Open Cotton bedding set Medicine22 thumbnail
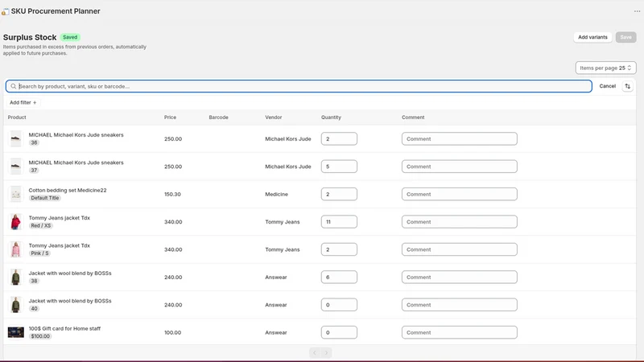The height and width of the screenshot is (362, 644). pyautogui.click(x=15, y=194)
